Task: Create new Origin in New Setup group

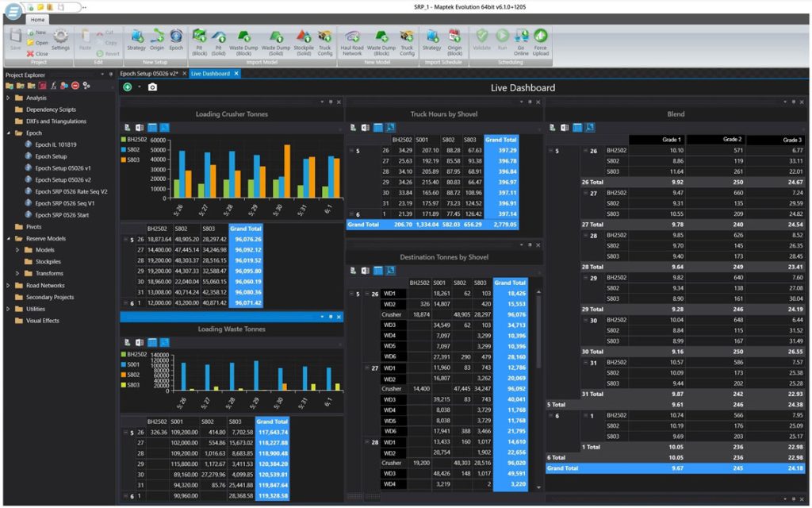Action: (x=157, y=40)
